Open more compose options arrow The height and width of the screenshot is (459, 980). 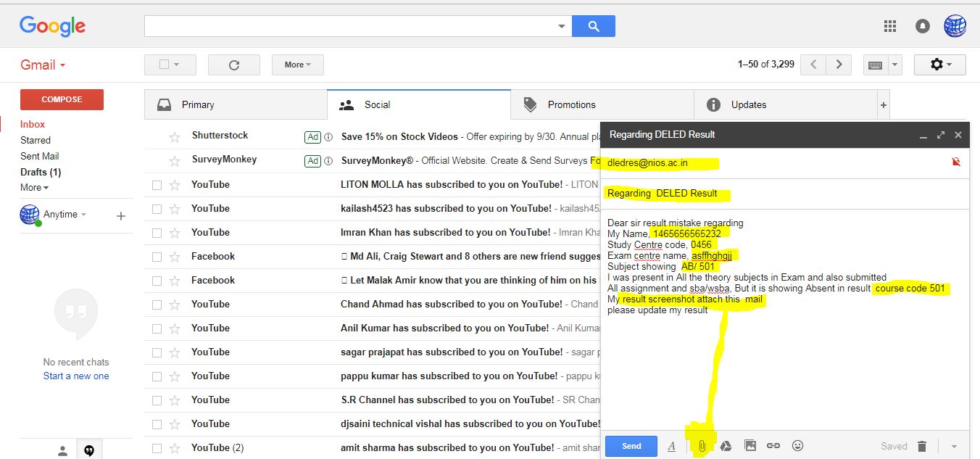click(954, 446)
